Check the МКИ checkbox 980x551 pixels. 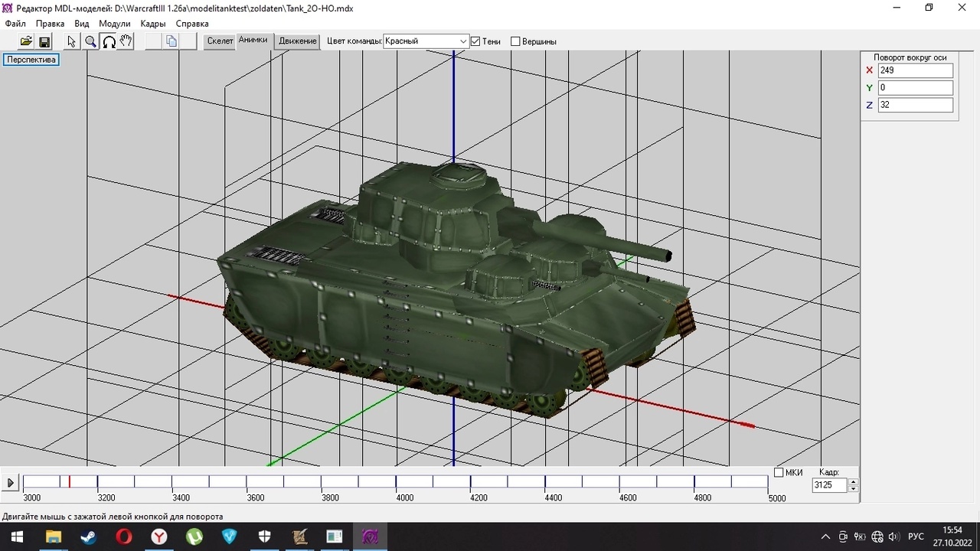tap(779, 472)
